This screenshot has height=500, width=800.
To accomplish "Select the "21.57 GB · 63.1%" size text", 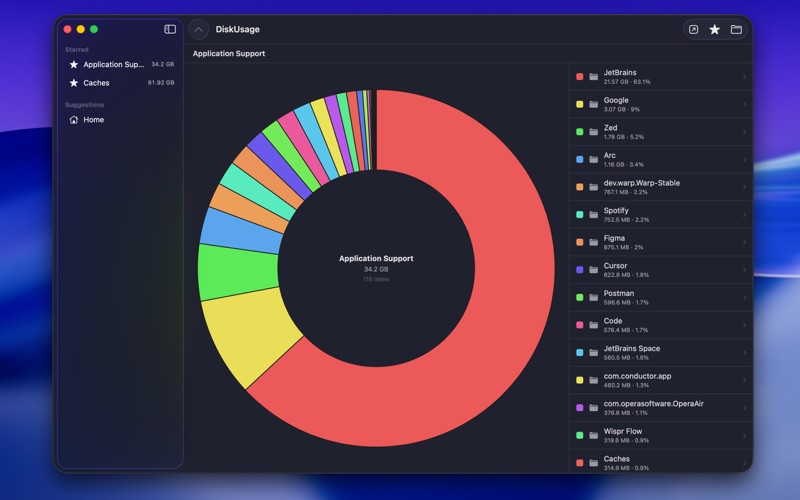I will pyautogui.click(x=627, y=82).
